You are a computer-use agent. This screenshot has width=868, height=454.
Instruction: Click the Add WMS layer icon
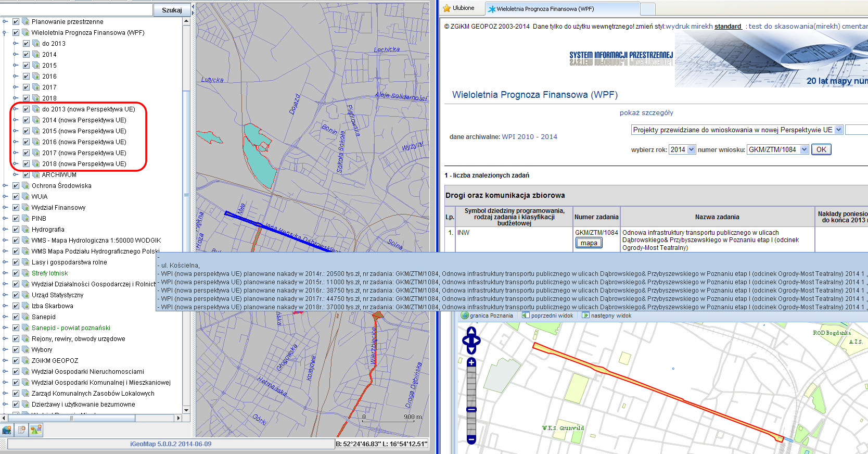[x=7, y=430]
